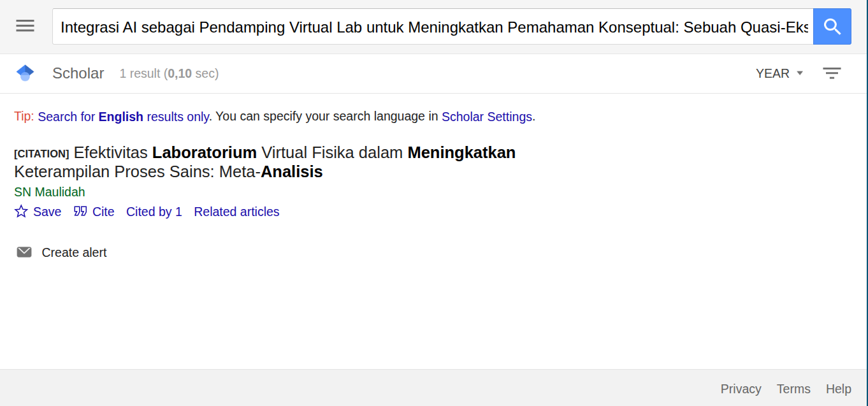Viewport: 868px width, 406px height.
Task: Click the blue search magnifier button
Action: click(832, 27)
